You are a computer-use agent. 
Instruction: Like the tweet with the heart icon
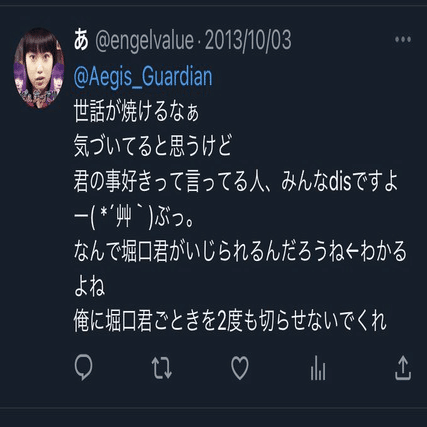tap(240, 368)
